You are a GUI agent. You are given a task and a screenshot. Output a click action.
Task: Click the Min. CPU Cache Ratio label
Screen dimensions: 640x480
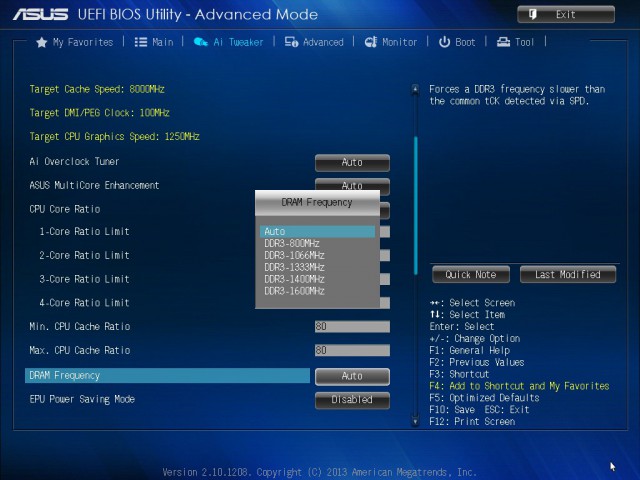click(80, 326)
